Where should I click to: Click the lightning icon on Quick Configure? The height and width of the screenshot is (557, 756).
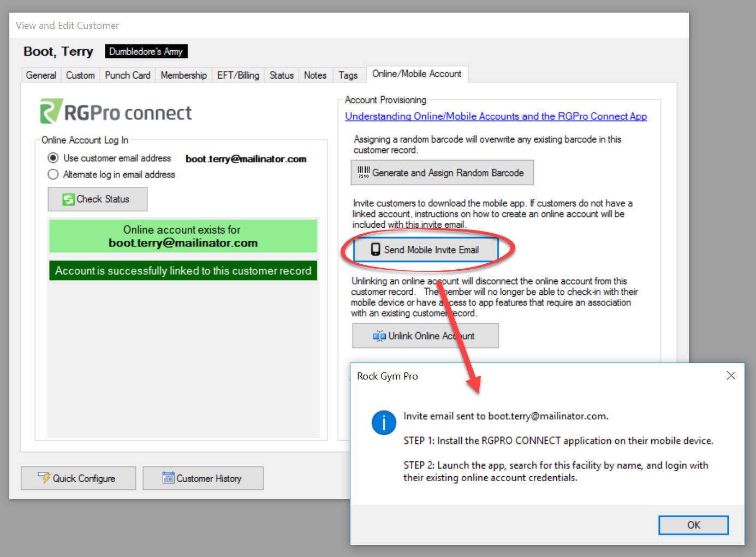click(44, 478)
